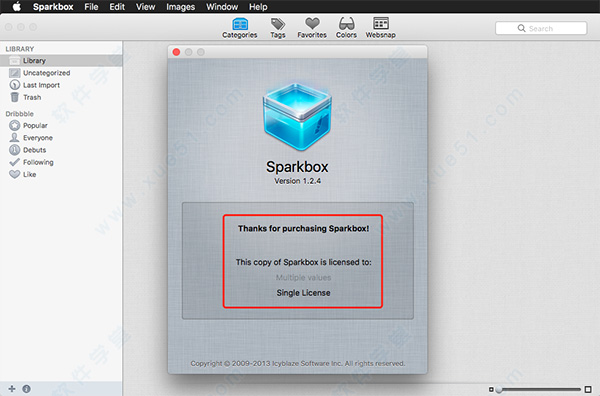The width and height of the screenshot is (600, 396).
Task: Open the Help menu
Action: 258,7
